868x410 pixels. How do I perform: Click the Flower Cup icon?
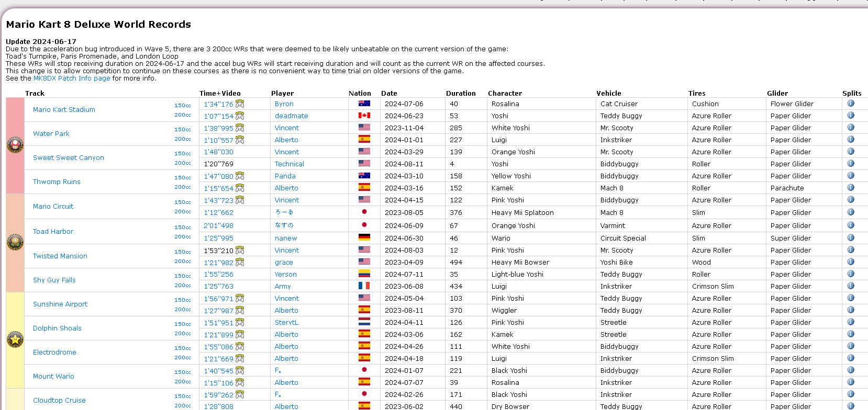pyautogui.click(x=15, y=242)
